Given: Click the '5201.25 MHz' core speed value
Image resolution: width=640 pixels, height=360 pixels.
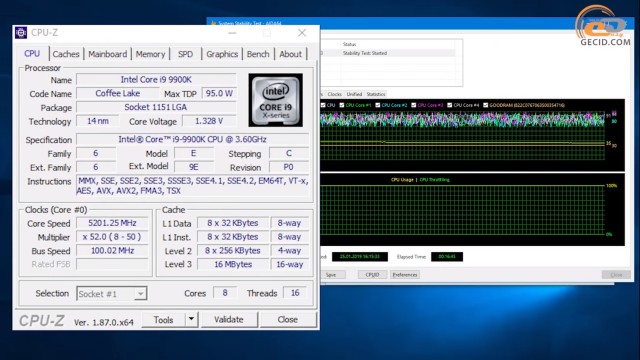Looking at the screenshot, I should coord(112,223).
